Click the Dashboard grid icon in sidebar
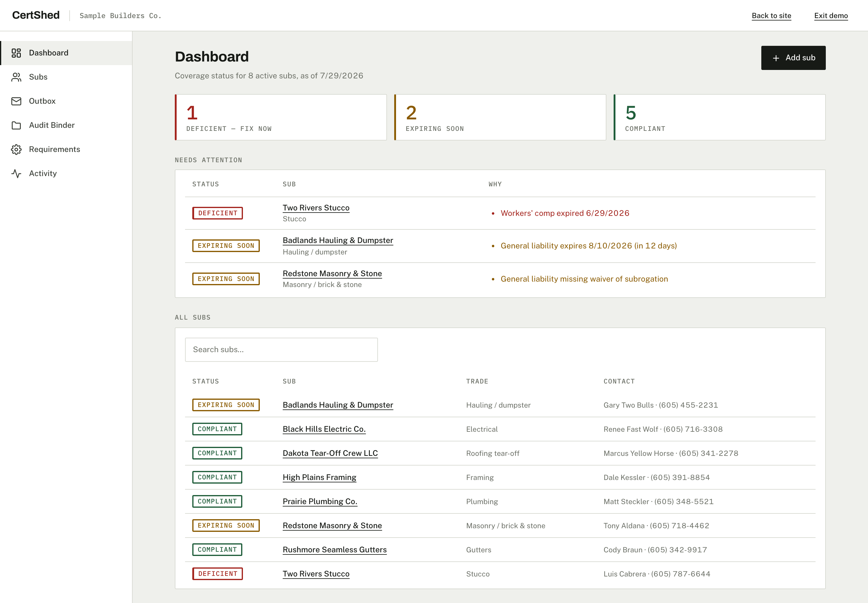This screenshot has height=603, width=868. point(16,53)
